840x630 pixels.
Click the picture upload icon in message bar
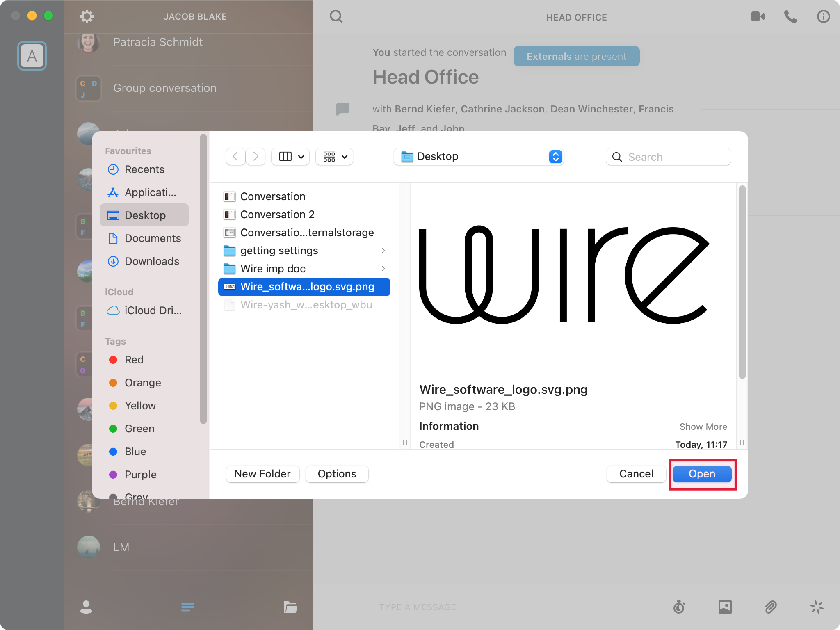(x=725, y=607)
